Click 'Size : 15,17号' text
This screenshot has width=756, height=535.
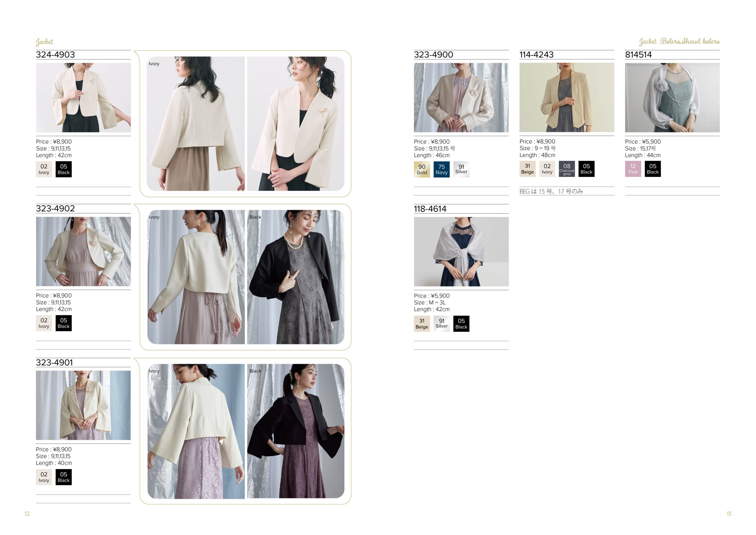[641, 149]
